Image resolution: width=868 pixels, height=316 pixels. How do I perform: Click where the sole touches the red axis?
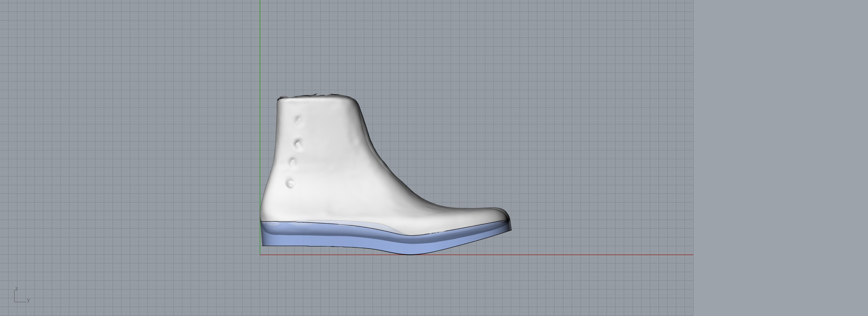click(410, 254)
